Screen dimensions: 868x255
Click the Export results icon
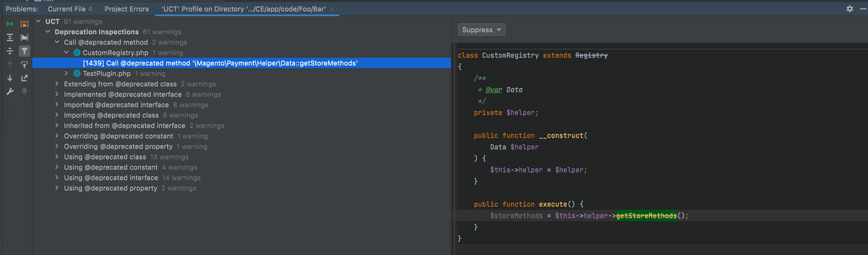tap(24, 78)
